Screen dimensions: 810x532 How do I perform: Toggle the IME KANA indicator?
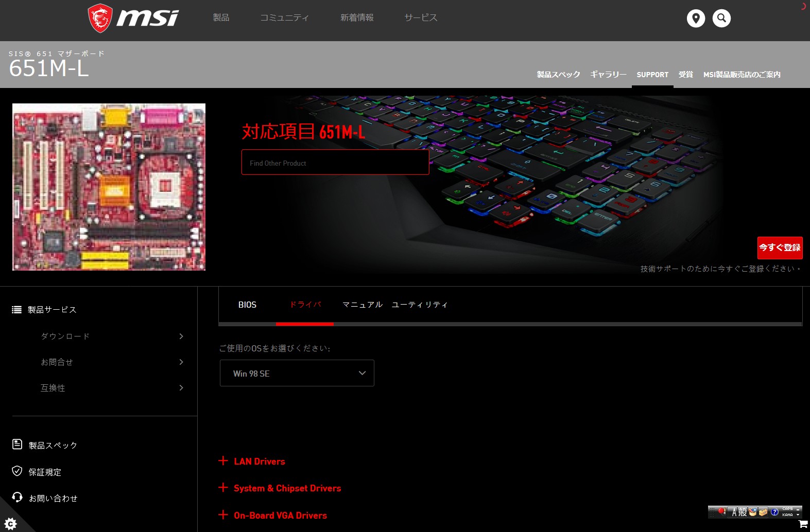(787, 515)
